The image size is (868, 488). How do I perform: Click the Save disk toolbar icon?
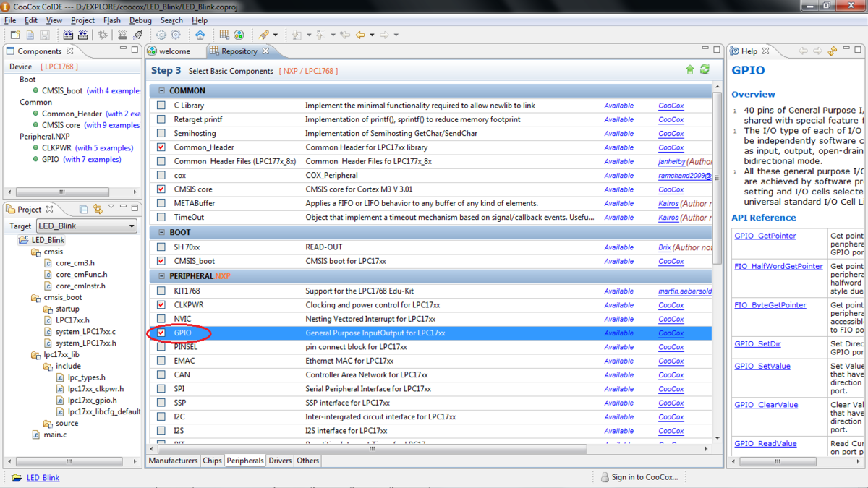(x=45, y=35)
